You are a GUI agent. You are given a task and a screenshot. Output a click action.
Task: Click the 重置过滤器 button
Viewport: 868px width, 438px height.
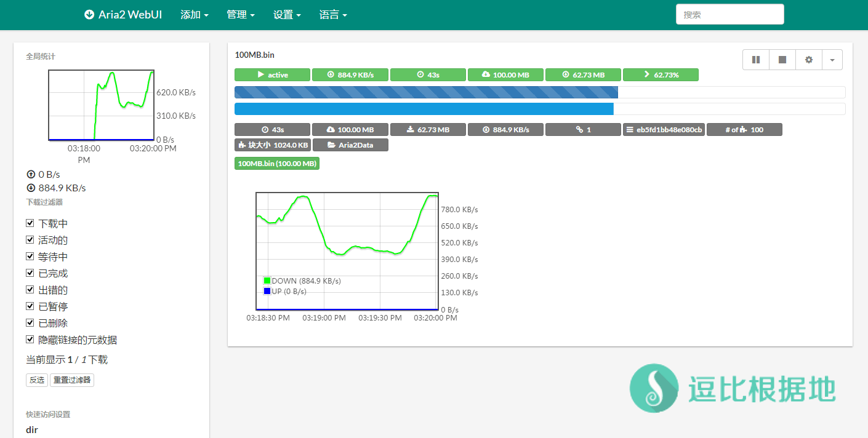point(72,380)
